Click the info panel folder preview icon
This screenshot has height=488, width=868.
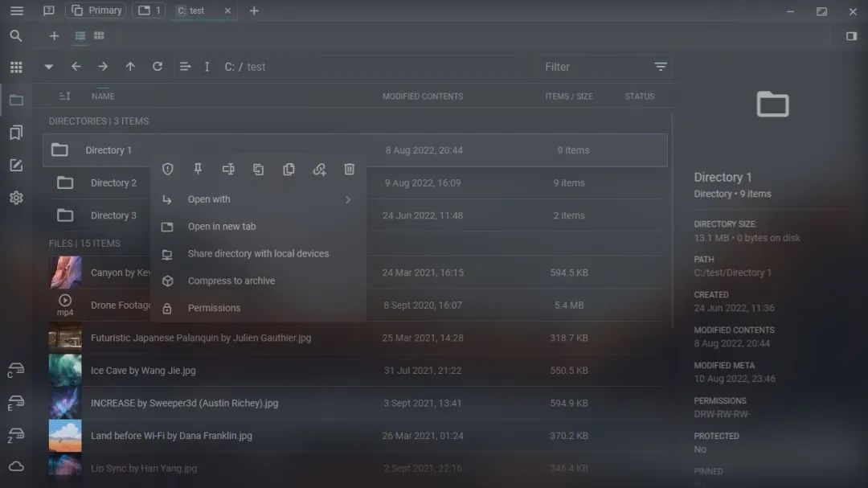(x=773, y=105)
